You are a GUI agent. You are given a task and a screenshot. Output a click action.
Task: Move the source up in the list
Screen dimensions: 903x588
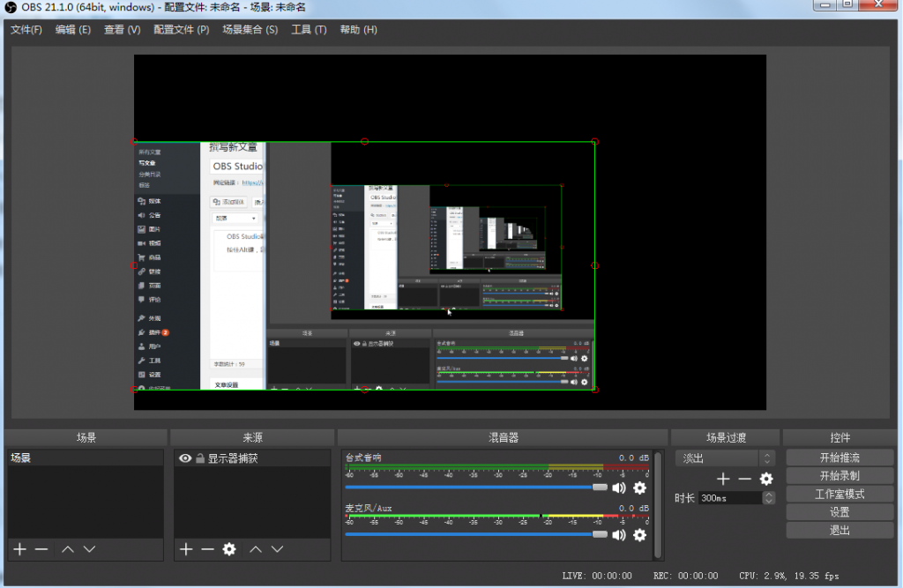pyautogui.click(x=256, y=549)
